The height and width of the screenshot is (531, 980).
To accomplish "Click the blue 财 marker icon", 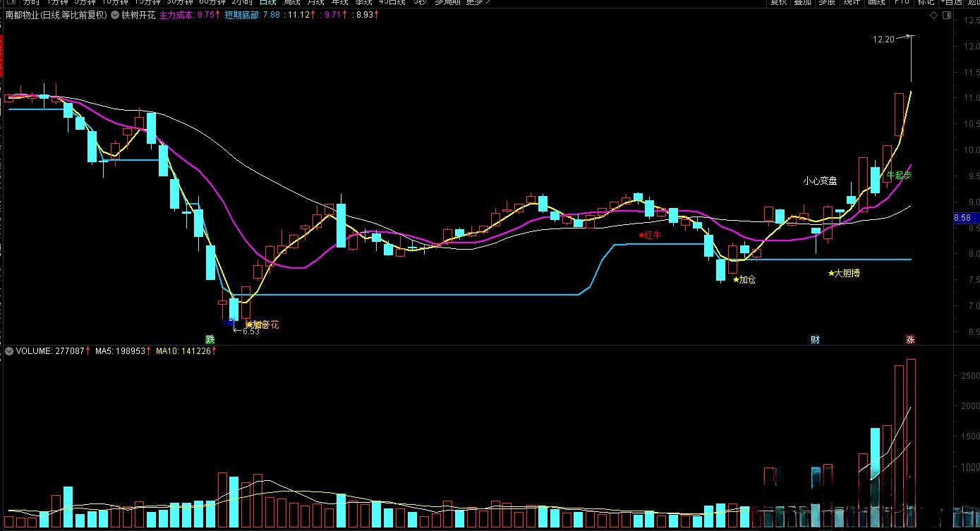I will click(x=815, y=339).
